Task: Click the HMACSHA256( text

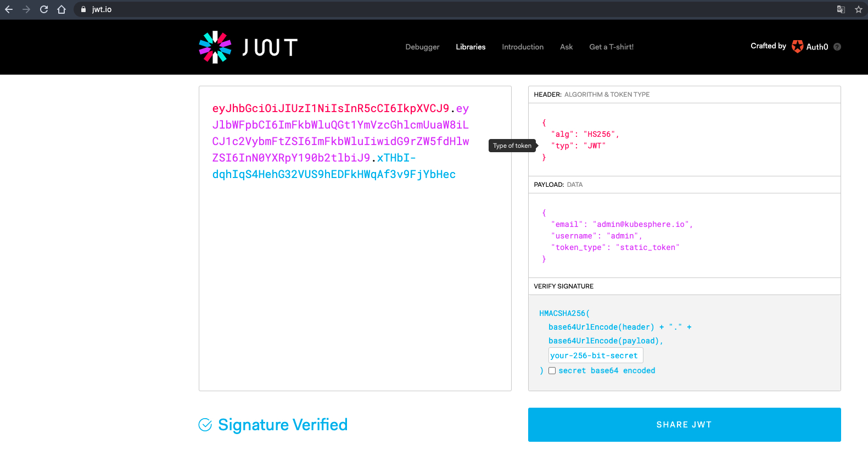Action: 564,314
